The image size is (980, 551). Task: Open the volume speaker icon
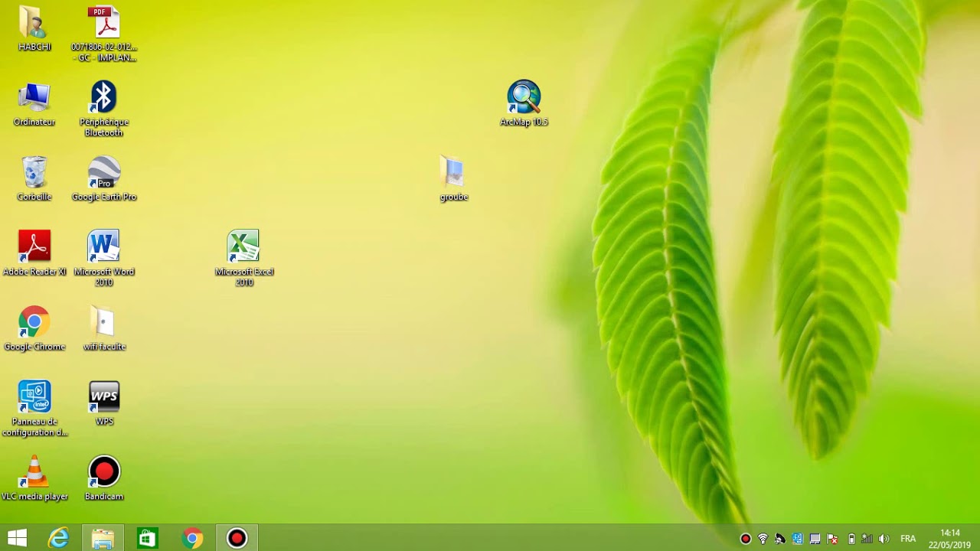(x=884, y=539)
